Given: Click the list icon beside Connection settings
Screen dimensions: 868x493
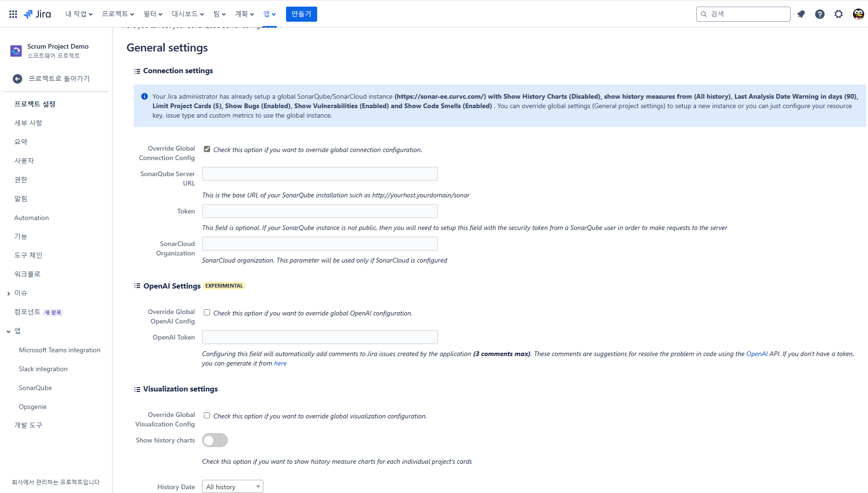Looking at the screenshot, I should [x=137, y=71].
